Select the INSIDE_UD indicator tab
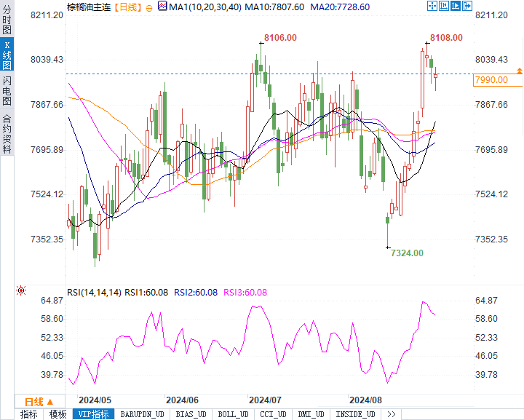524x420 pixels. tap(355, 414)
